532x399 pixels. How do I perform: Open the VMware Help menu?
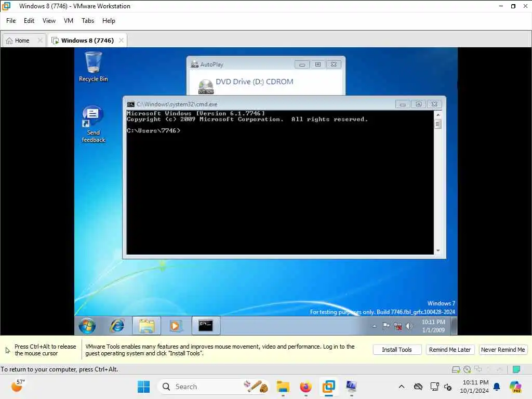point(109,21)
